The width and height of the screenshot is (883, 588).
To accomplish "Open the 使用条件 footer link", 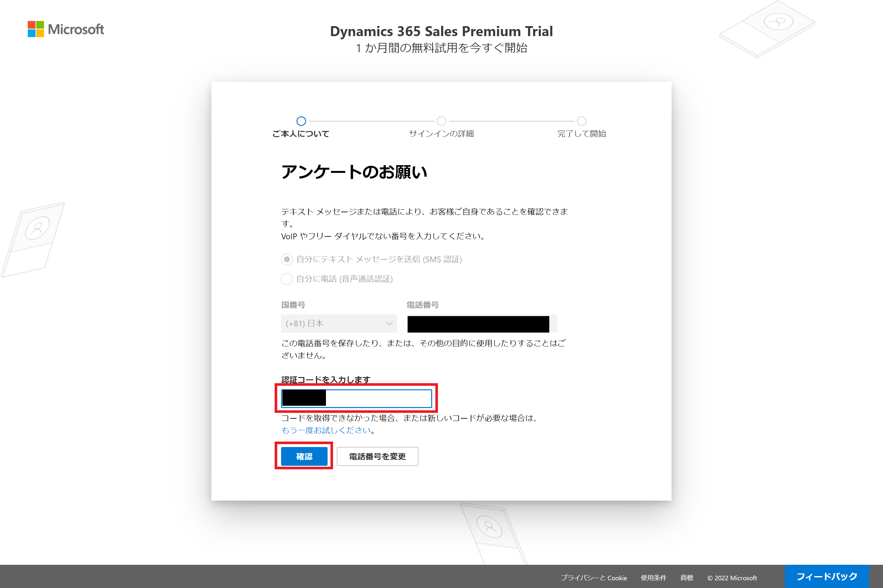I will point(654,578).
